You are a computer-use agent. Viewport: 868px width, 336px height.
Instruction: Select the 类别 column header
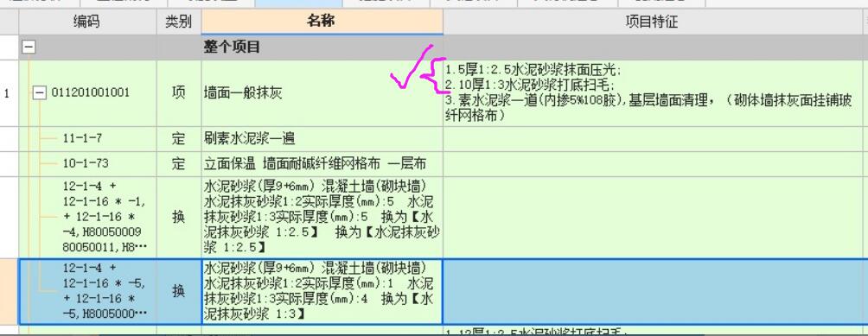click(178, 22)
